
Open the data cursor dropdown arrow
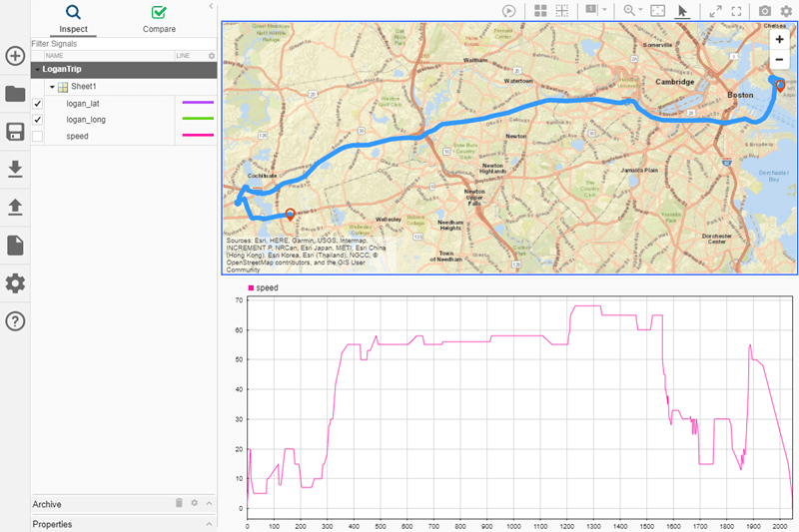604,10
